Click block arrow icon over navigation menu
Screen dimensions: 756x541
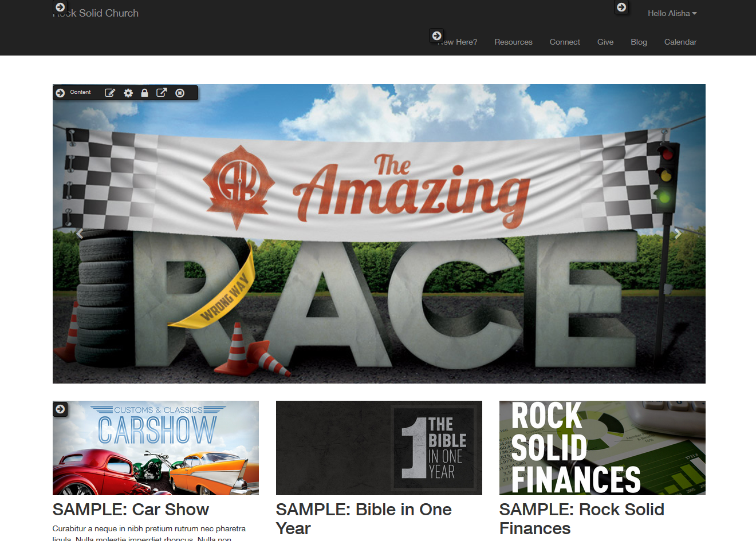[436, 35]
